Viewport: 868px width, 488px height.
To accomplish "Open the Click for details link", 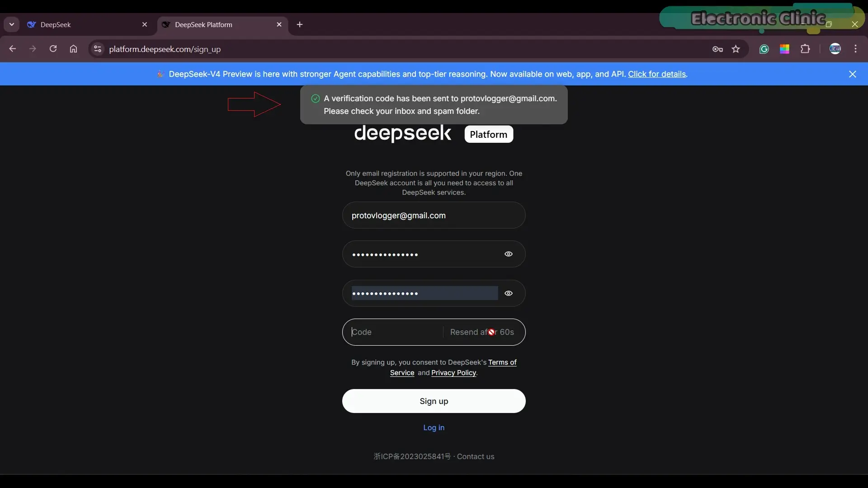I will tap(657, 74).
